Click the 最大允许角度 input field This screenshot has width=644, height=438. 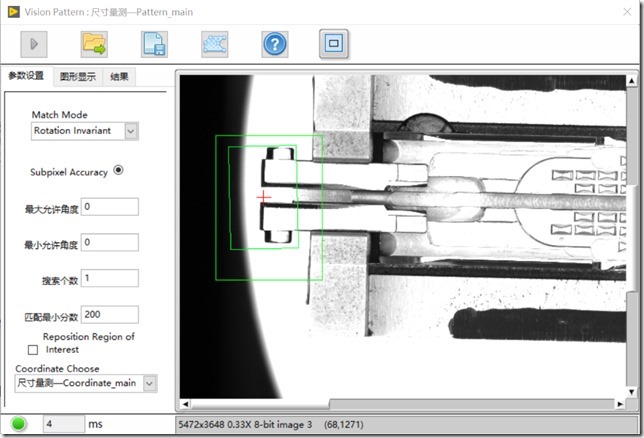(x=110, y=207)
